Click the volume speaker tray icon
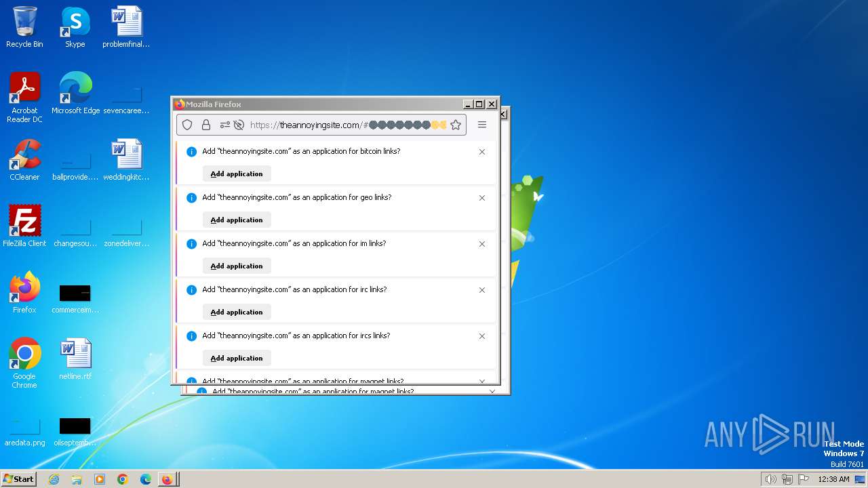 tap(770, 479)
